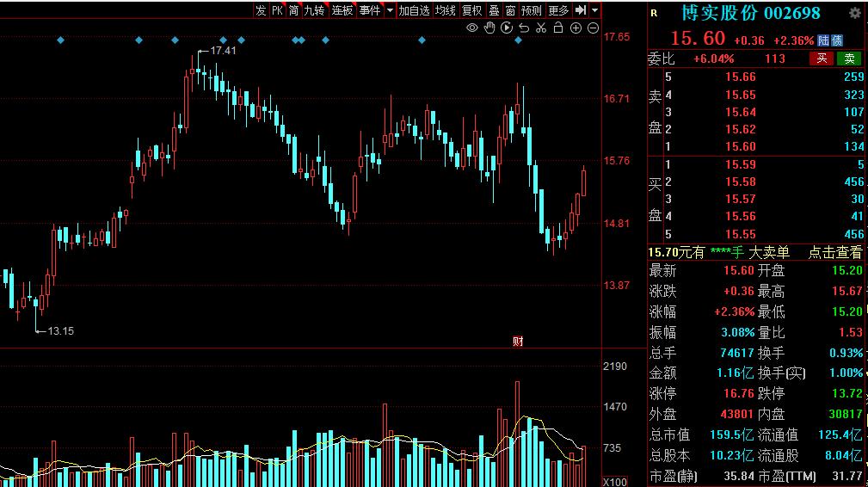Select buy level 3 price 15.57
Image resolution: width=868 pixels, height=487 pixels.
pyautogui.click(x=741, y=199)
